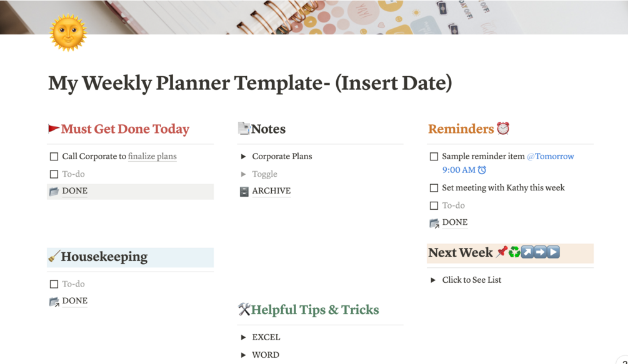Check off Set meeting with Kathy this week
The width and height of the screenshot is (628, 364).
tap(434, 188)
